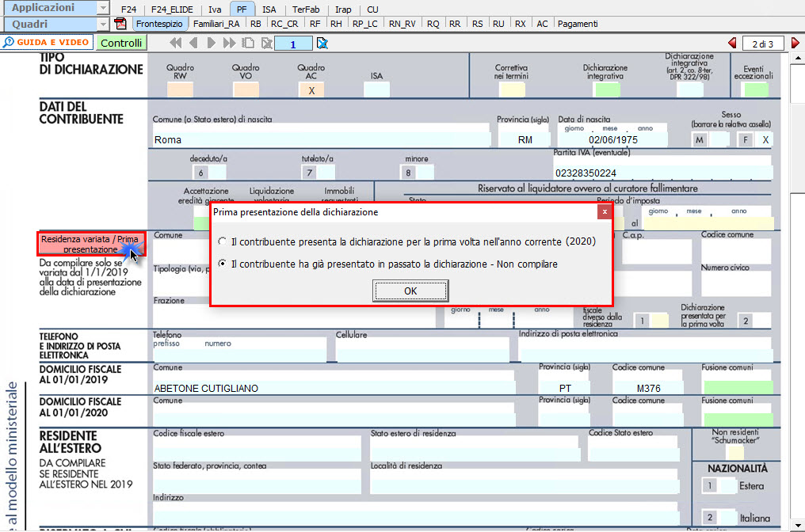The height and width of the screenshot is (532, 805).
Task: Close the Prima presentazione dialog
Action: [x=605, y=211]
